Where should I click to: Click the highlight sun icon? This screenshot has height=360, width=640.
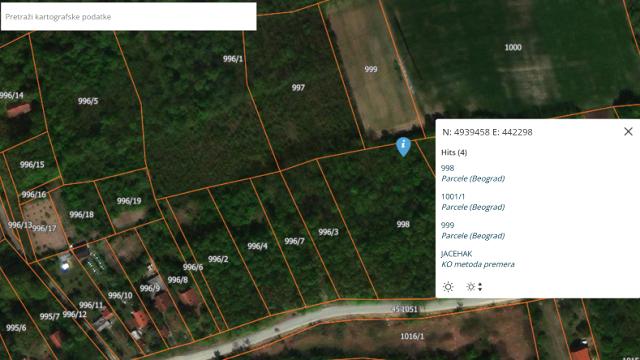(448, 287)
